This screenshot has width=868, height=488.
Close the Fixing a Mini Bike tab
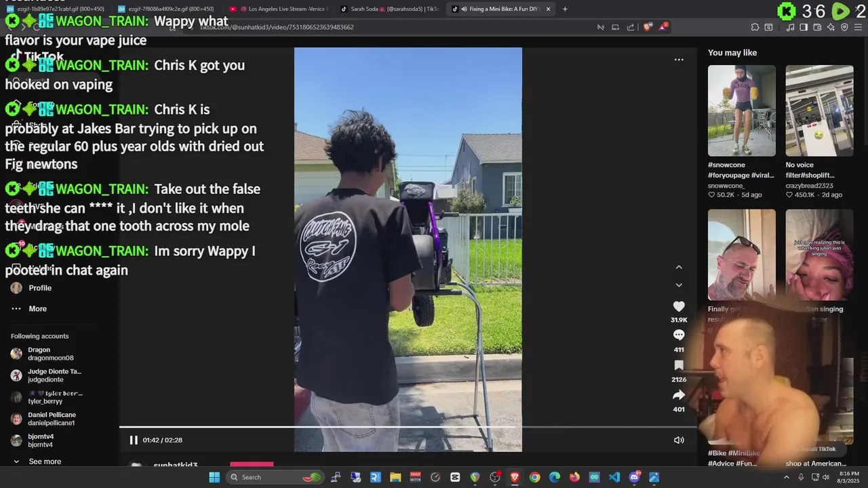tap(548, 9)
